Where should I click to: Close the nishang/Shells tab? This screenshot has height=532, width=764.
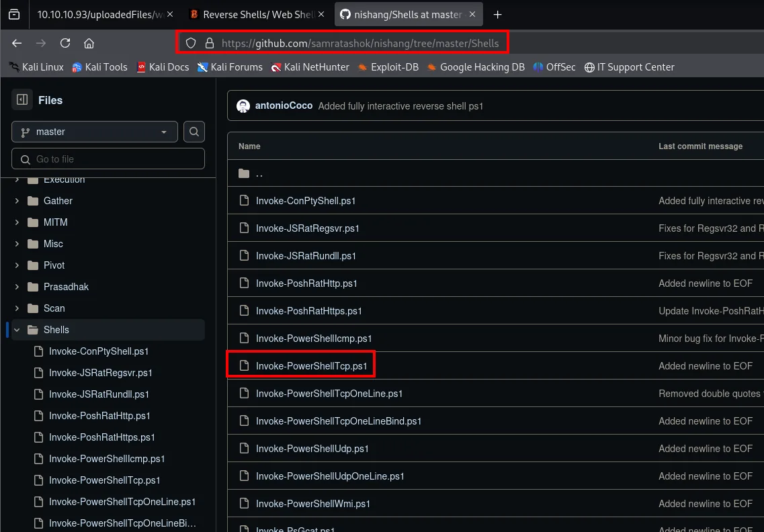click(472, 15)
